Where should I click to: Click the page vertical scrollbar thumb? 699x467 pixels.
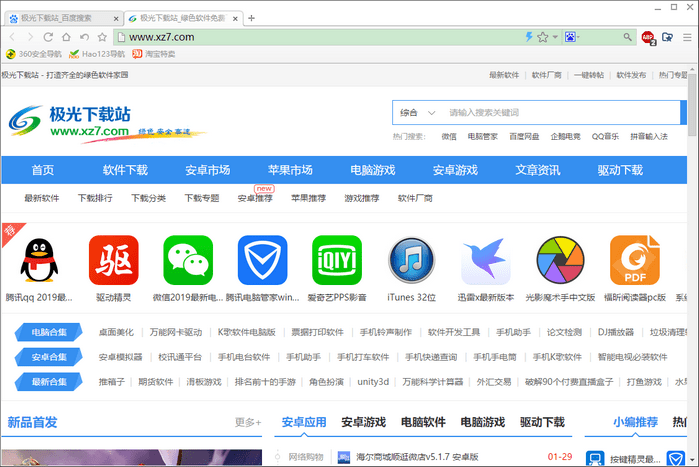[x=692, y=105]
